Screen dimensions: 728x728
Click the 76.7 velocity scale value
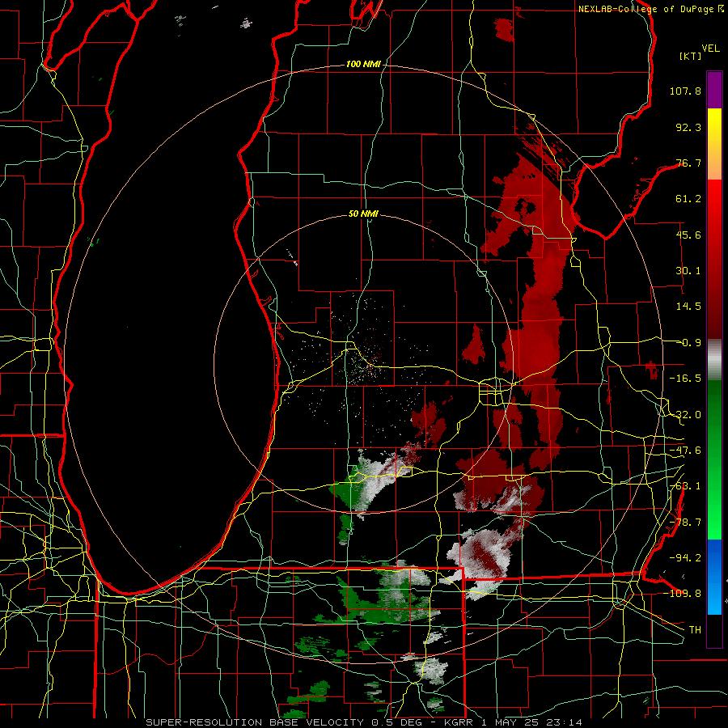pyautogui.click(x=688, y=163)
